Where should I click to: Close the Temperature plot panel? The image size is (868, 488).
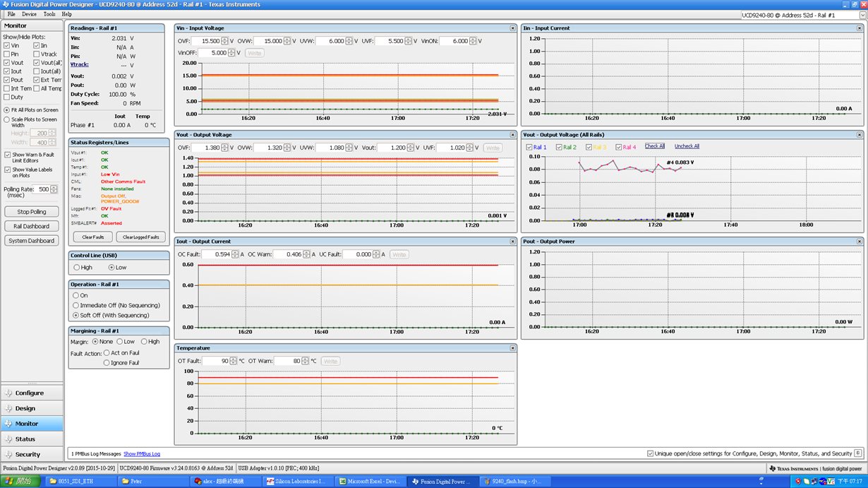click(x=513, y=348)
